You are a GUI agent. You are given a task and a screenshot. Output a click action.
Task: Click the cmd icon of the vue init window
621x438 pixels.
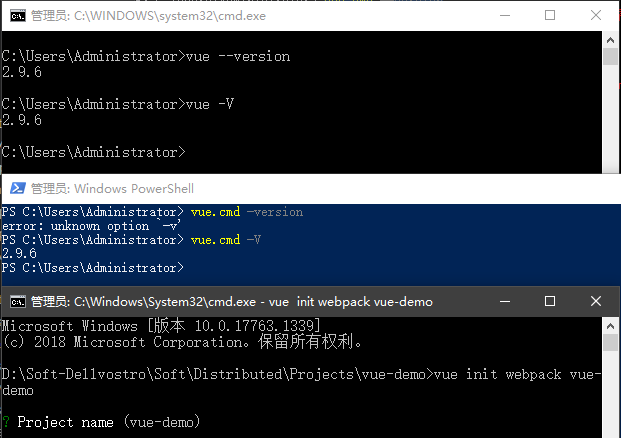click(x=18, y=302)
